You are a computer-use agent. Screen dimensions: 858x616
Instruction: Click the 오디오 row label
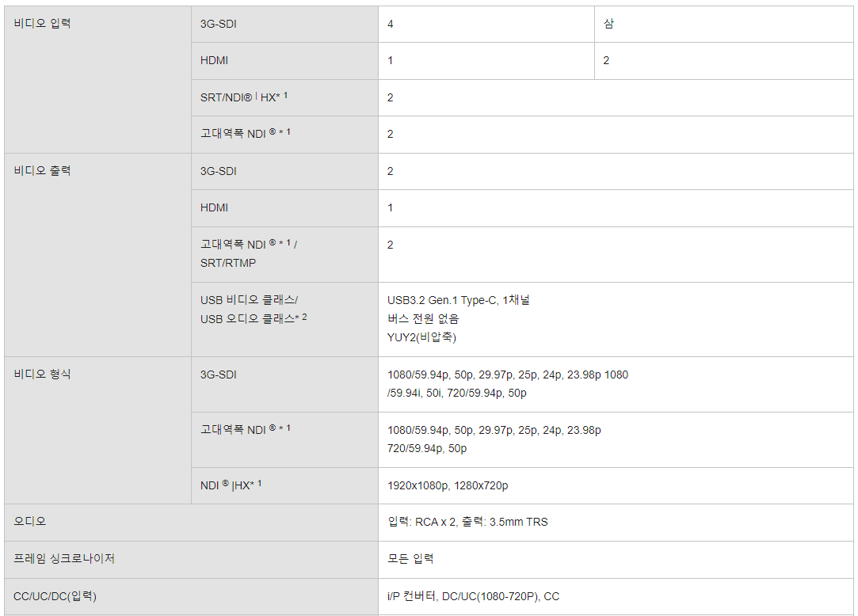pos(30,522)
